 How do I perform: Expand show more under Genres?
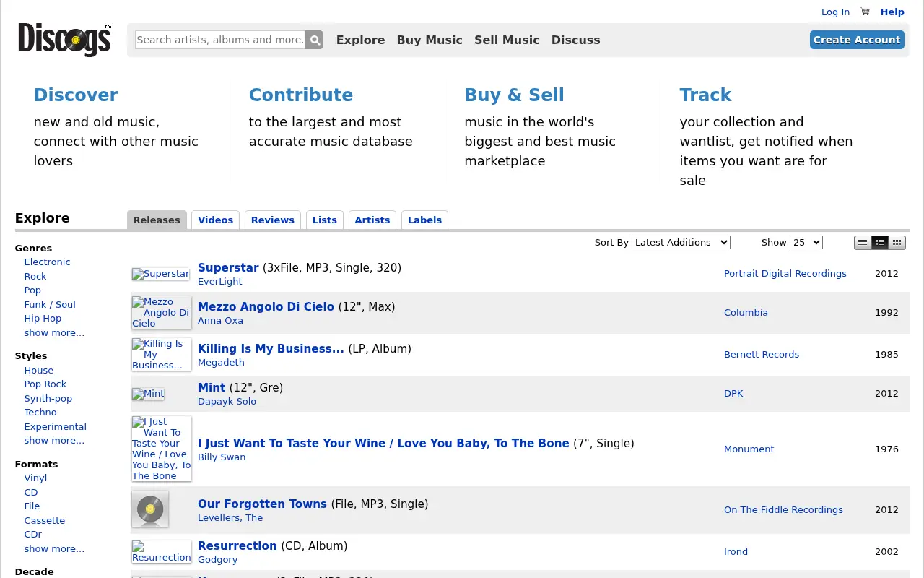[54, 333]
